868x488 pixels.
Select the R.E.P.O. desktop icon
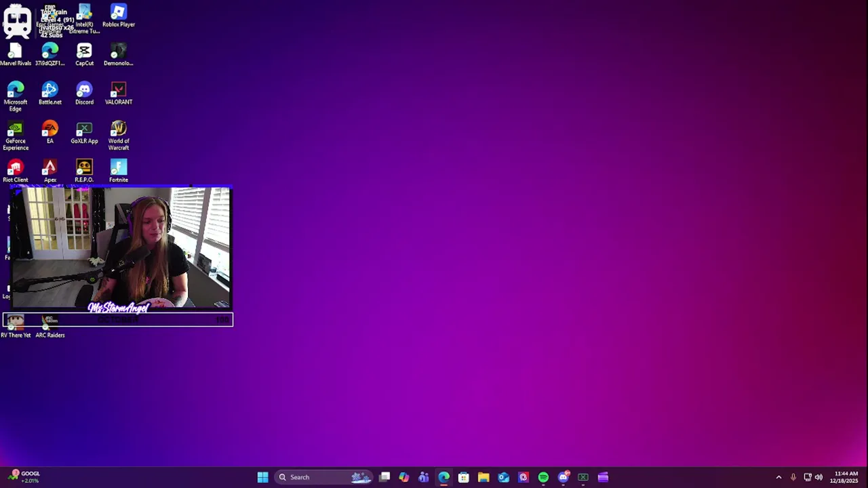[x=84, y=171]
